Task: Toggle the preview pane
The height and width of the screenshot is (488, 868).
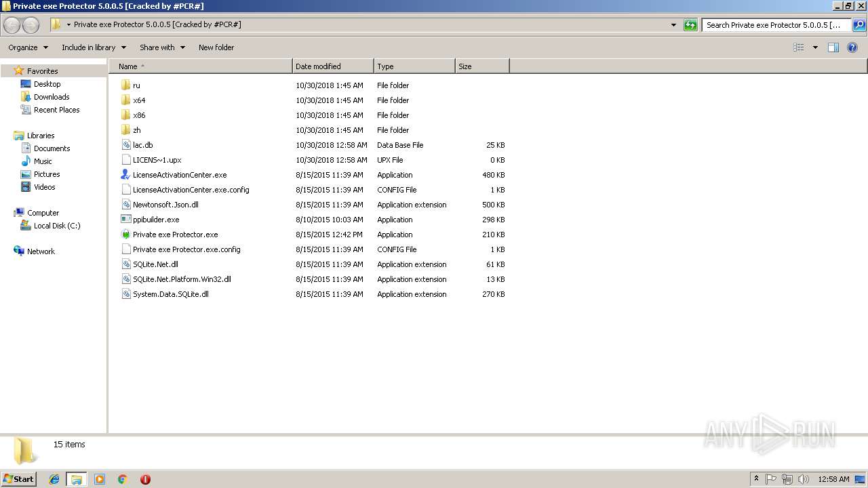Action: [833, 47]
